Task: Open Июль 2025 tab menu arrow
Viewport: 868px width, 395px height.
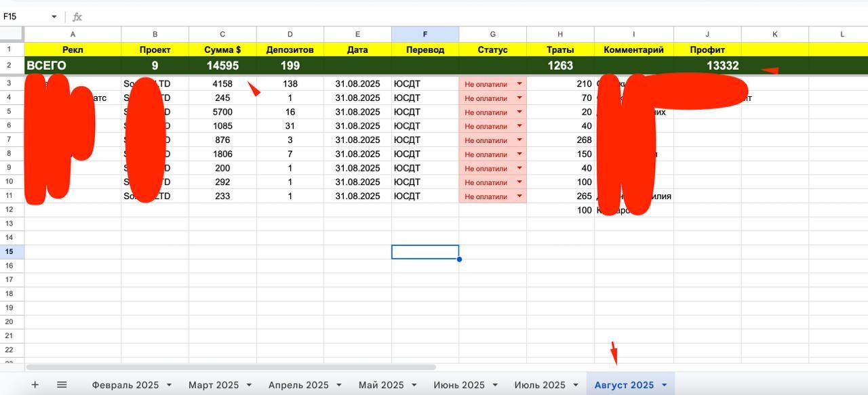Action: pyautogui.click(x=575, y=385)
